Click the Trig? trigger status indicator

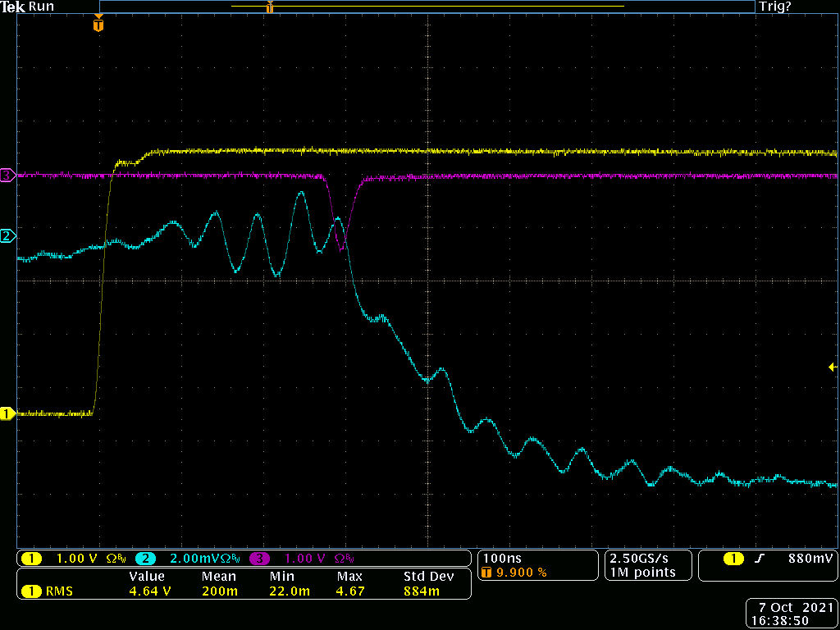point(774,7)
